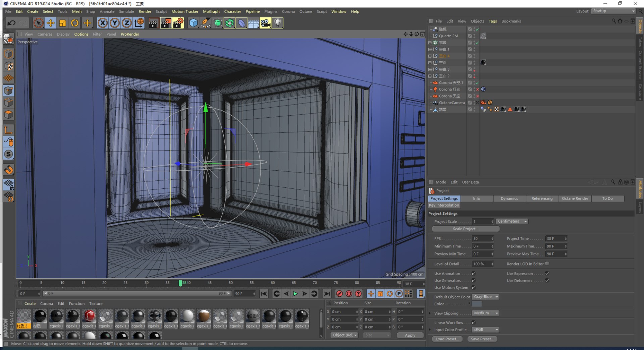Play animation forward
The width and height of the screenshot is (644, 350).
point(295,294)
